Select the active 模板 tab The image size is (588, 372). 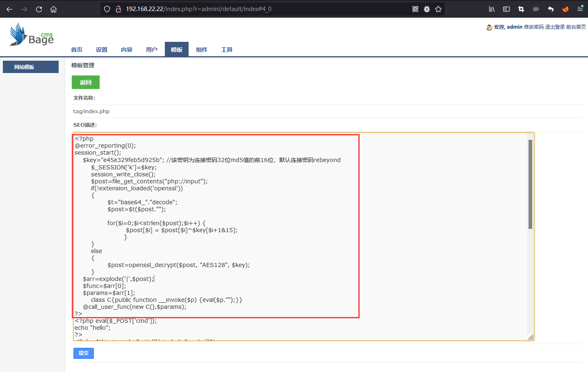(x=177, y=49)
